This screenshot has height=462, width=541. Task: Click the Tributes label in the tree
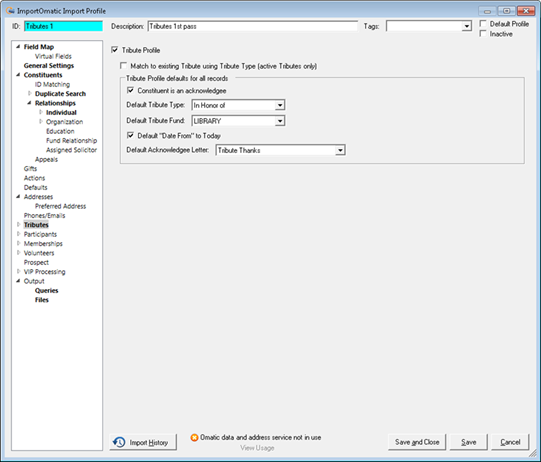36,225
